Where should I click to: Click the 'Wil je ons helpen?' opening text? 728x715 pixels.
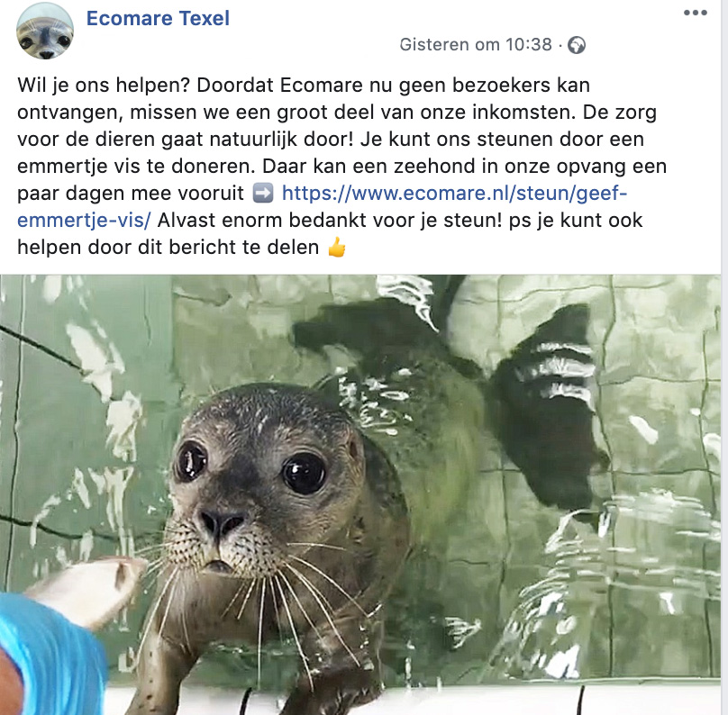click(104, 86)
